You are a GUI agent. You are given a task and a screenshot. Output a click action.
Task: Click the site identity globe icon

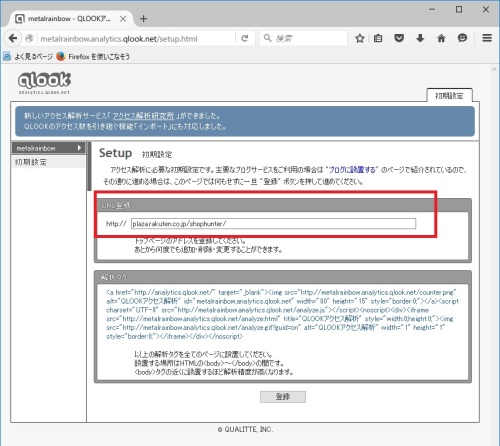tap(29, 38)
